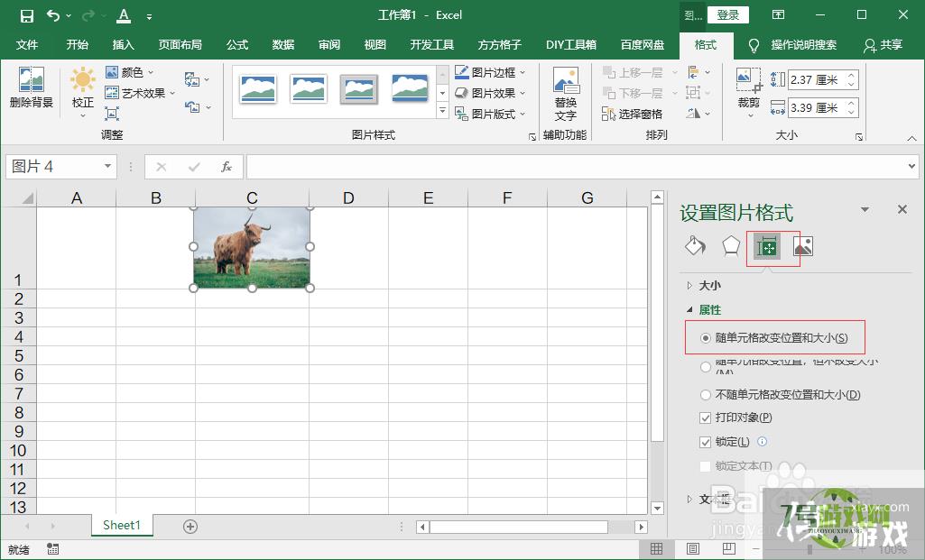Image resolution: width=925 pixels, height=560 pixels.
Task: Click the add new sheet plus icon
Action: point(190,527)
